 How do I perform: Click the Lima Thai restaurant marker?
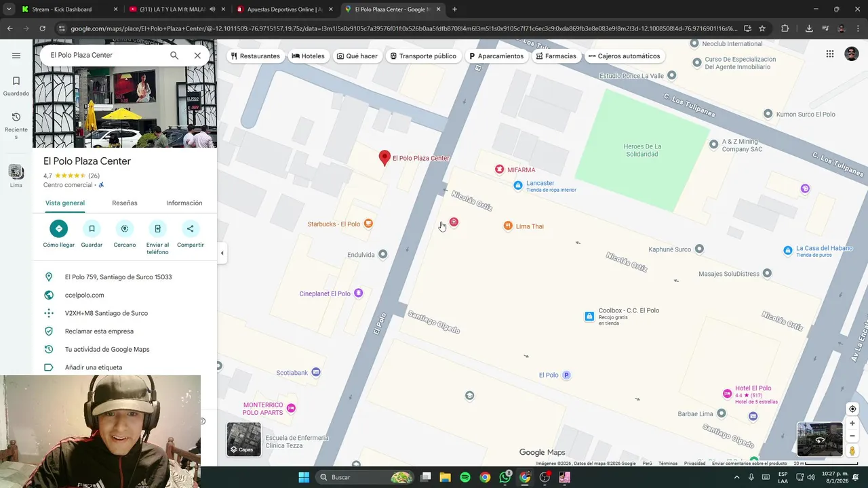tap(508, 226)
